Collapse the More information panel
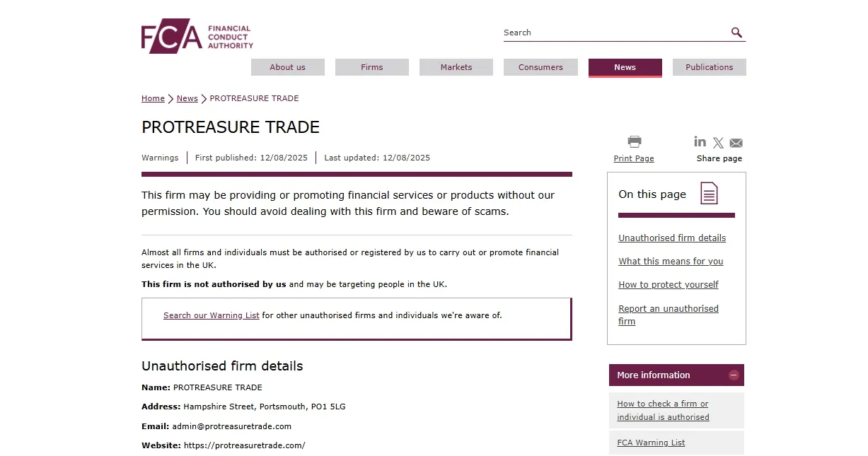This screenshot has width=868, height=456. [734, 375]
